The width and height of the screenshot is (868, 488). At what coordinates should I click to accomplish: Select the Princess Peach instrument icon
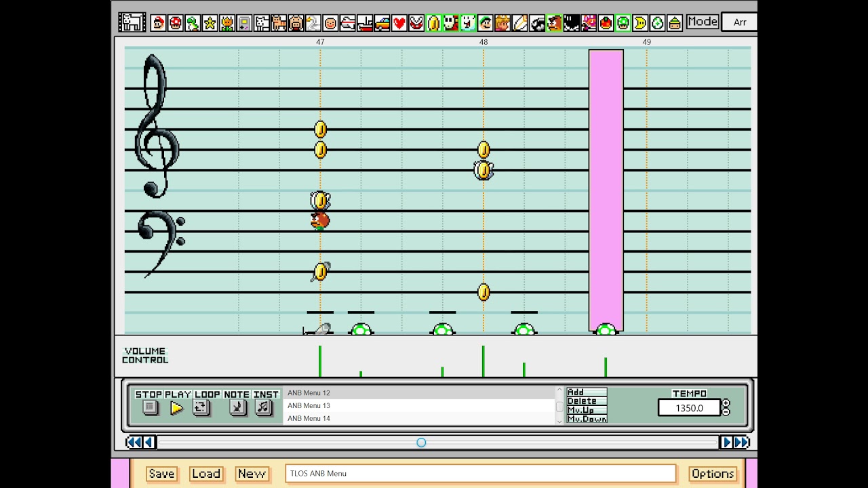pyautogui.click(x=502, y=22)
